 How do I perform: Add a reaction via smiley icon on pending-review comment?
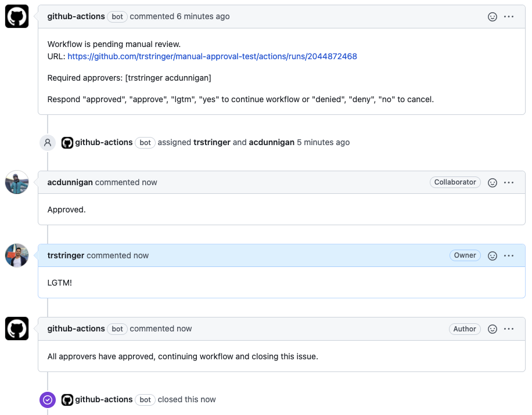point(493,17)
